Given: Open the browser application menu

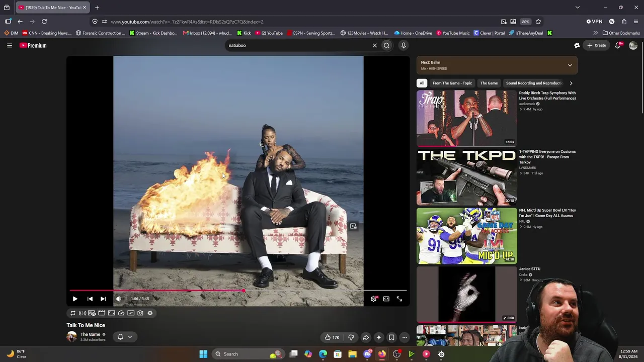Looking at the screenshot, I should click(636, 22).
